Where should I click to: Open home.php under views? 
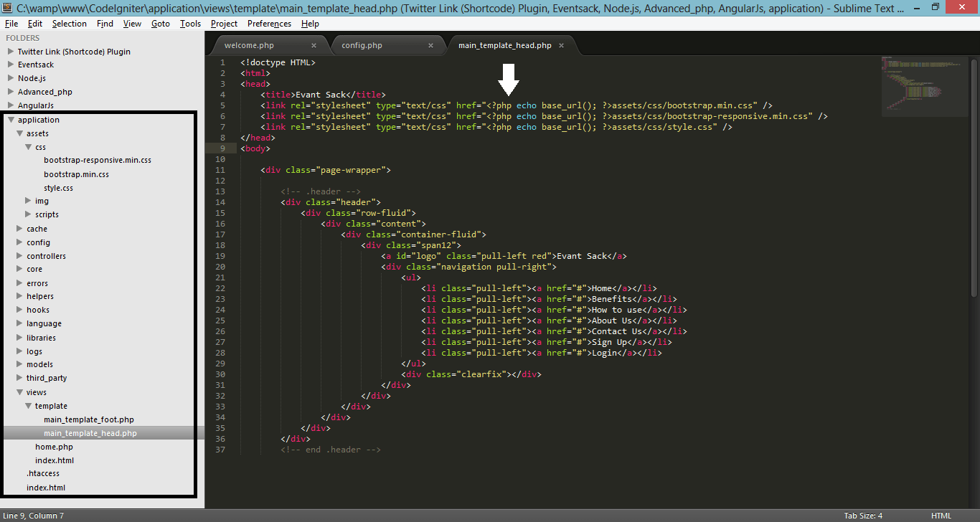click(x=55, y=447)
